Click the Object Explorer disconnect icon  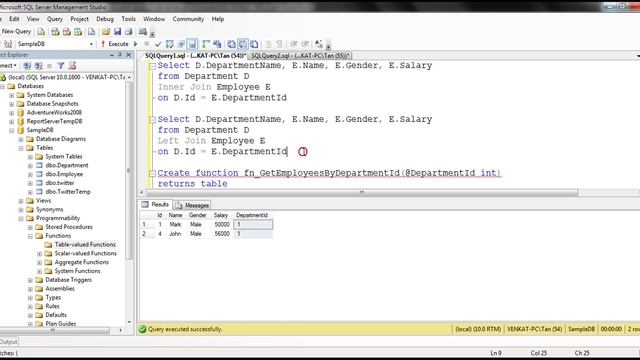click(39, 65)
